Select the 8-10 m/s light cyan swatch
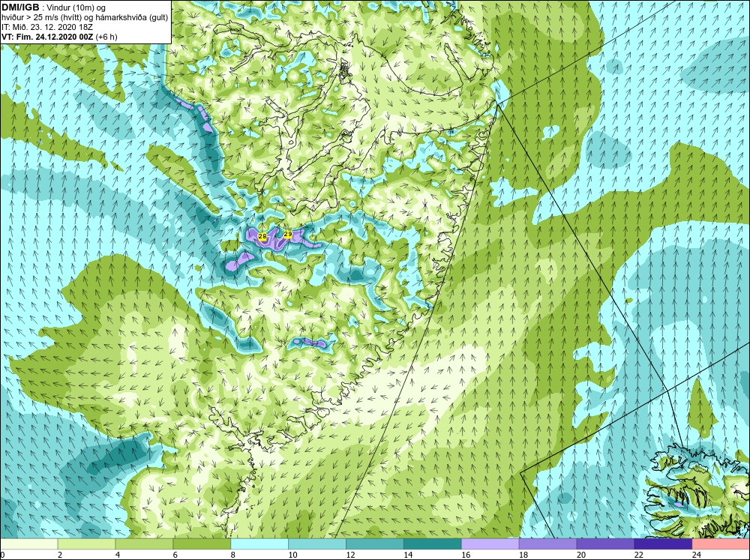 point(259,544)
